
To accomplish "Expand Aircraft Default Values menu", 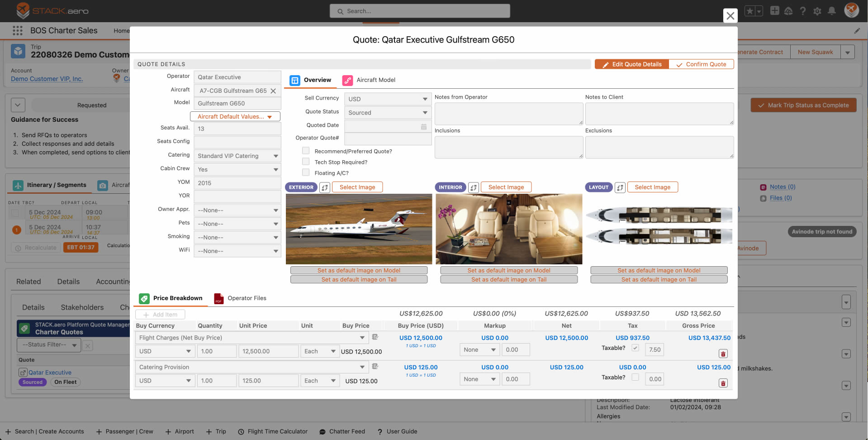I will (235, 117).
